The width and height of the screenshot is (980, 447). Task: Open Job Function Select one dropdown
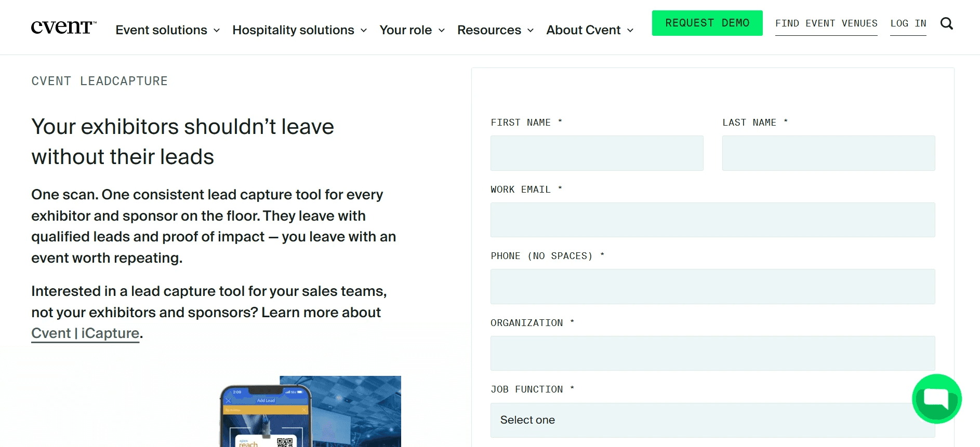(713, 420)
